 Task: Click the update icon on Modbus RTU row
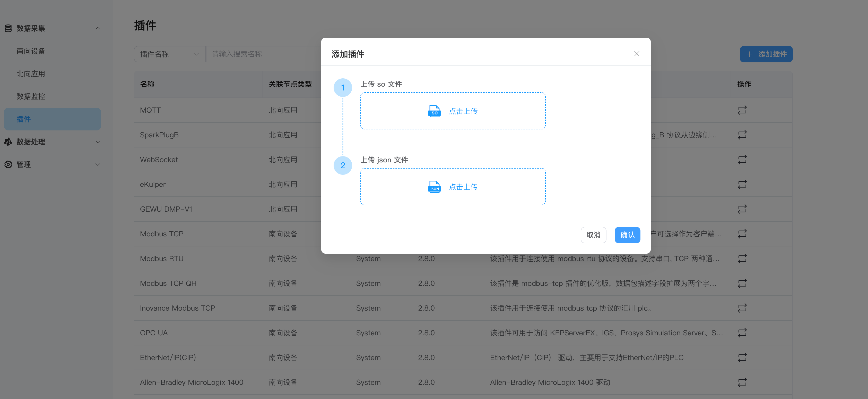click(x=742, y=258)
